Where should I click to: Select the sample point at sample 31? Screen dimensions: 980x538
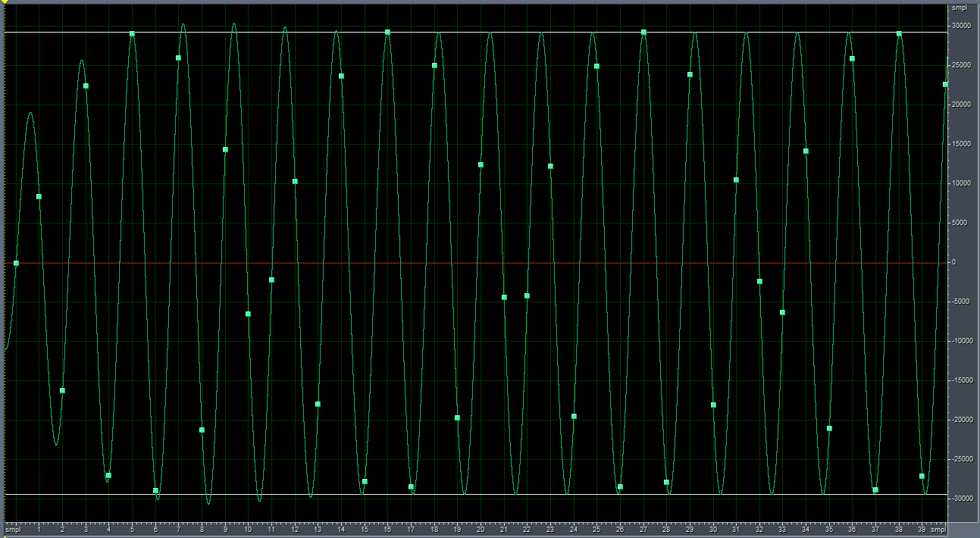pyautogui.click(x=736, y=180)
